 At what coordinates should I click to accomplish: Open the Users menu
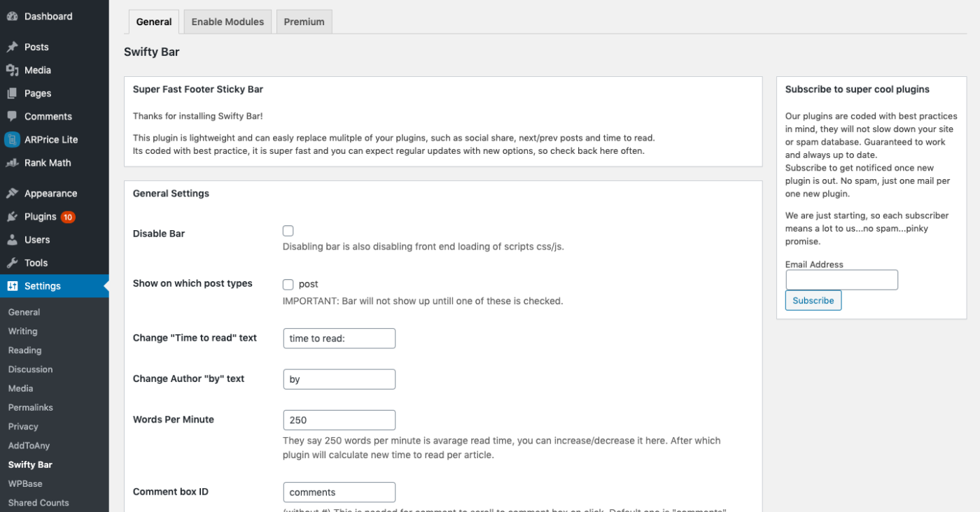[55, 239]
